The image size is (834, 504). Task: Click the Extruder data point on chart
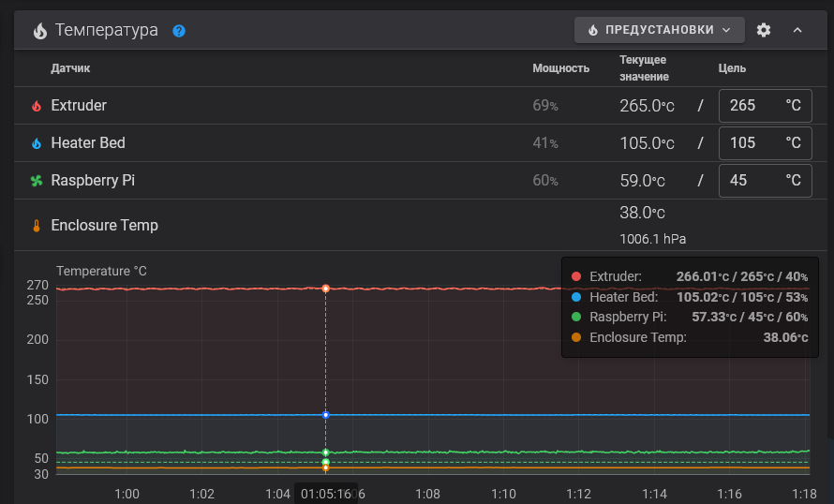tap(325, 289)
